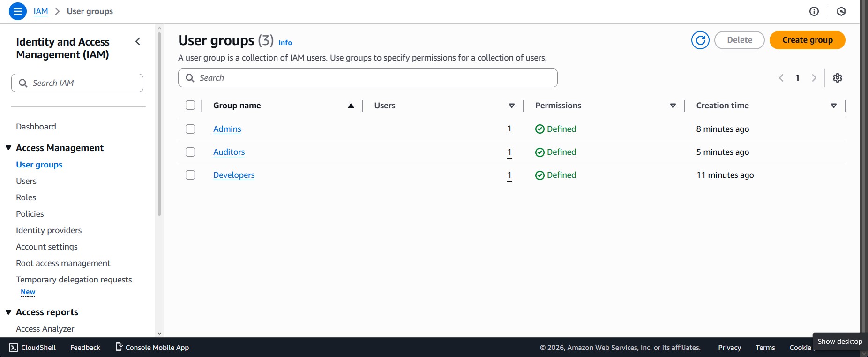This screenshot has height=357, width=868.
Task: Open Roles in the sidebar
Action: [26, 197]
